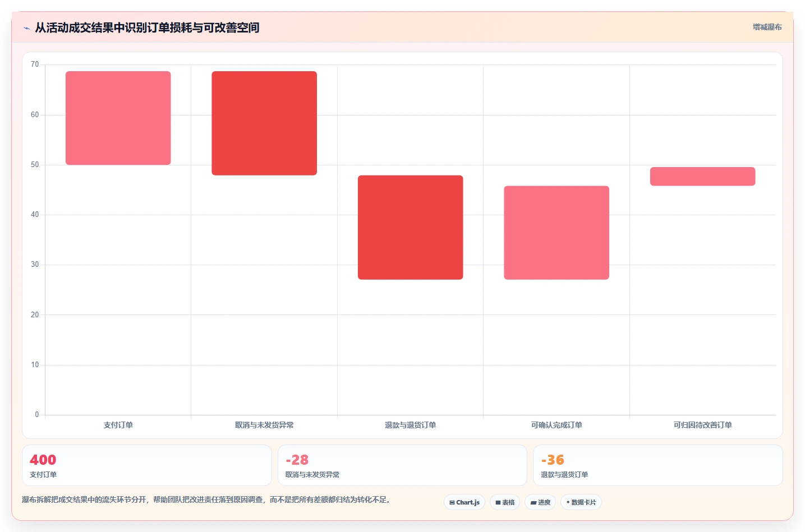
Task: Open the 数据卡片 chip
Action: 581,502
